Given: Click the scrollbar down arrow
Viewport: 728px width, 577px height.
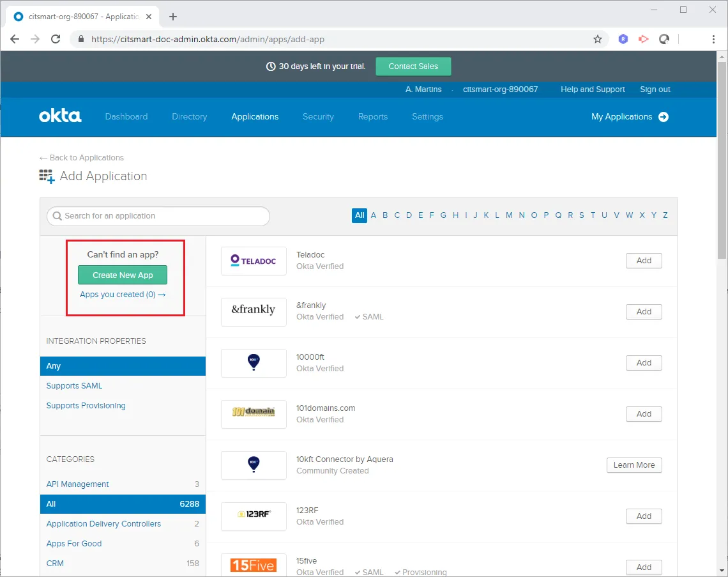Looking at the screenshot, I should [722, 571].
